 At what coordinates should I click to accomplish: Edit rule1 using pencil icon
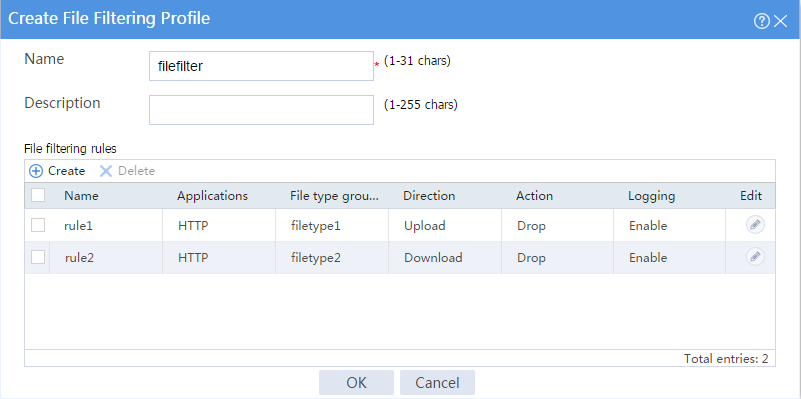tap(755, 225)
